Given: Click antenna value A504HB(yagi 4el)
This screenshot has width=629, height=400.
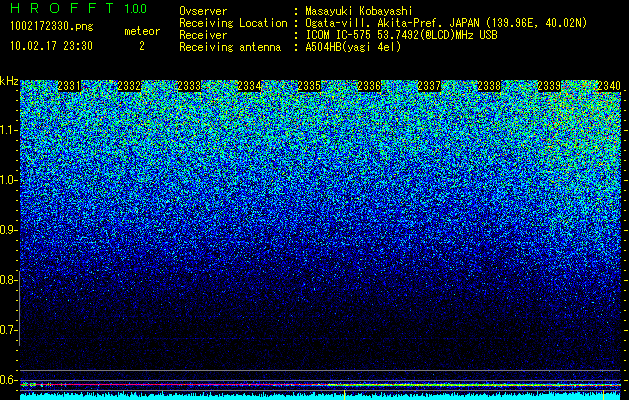Looking at the screenshot, I should (x=353, y=47).
